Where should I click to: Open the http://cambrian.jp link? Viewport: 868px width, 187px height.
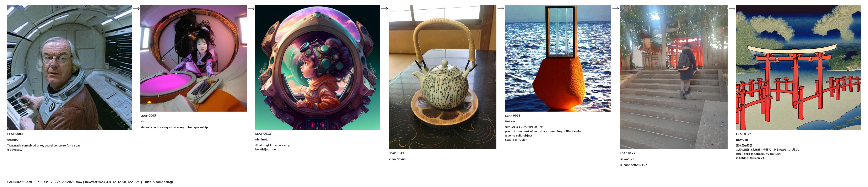[x=159, y=182]
